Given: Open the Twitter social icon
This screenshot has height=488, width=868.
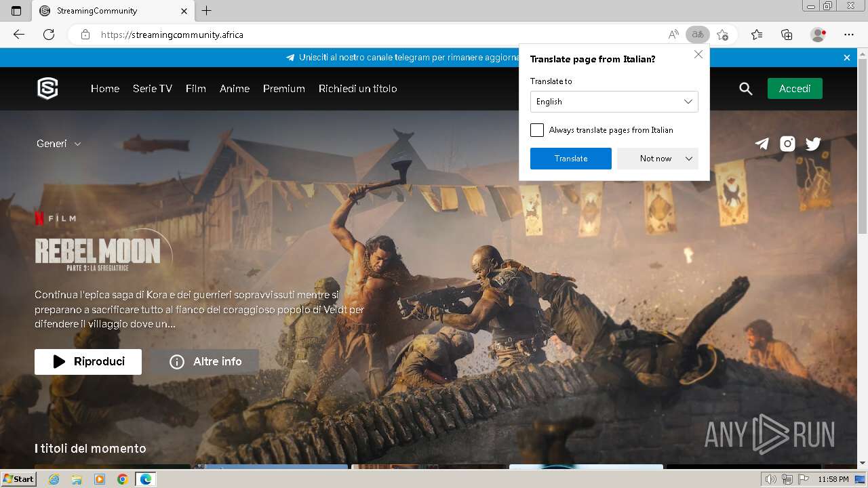Looking at the screenshot, I should 813,144.
